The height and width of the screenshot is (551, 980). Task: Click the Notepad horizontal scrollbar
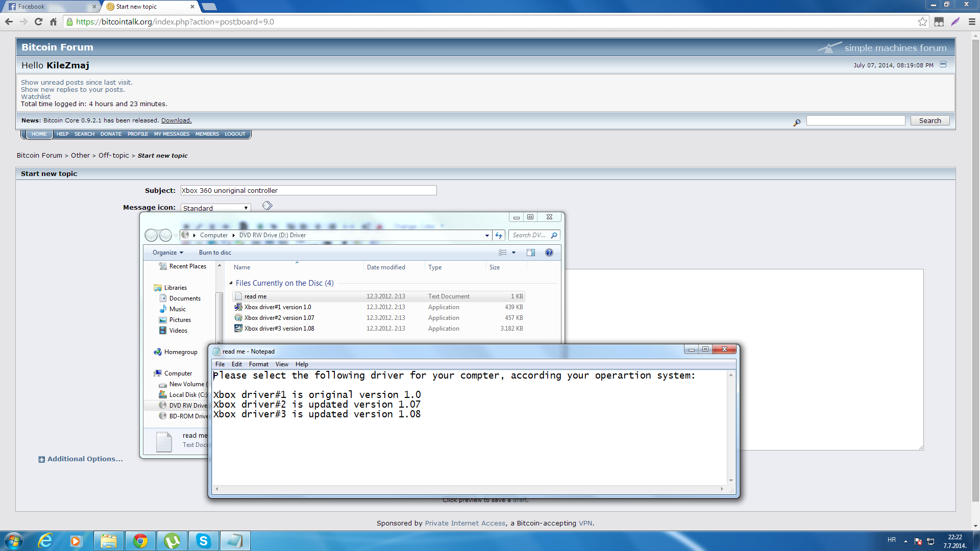click(x=470, y=489)
